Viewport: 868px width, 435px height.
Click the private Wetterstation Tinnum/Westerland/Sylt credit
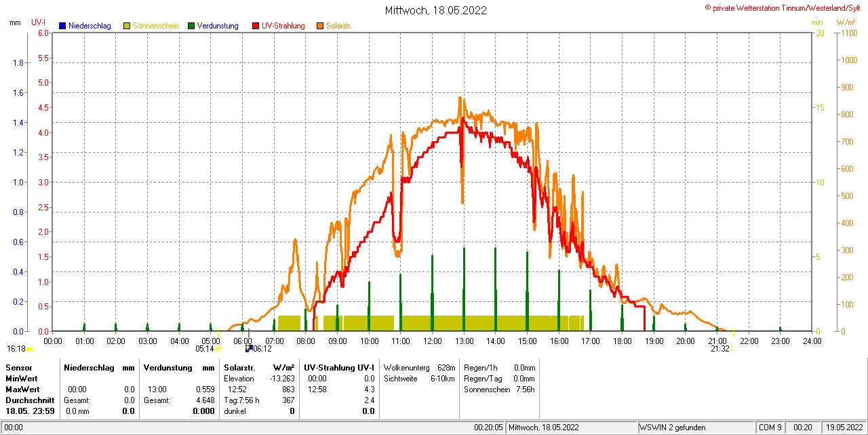(x=785, y=7)
